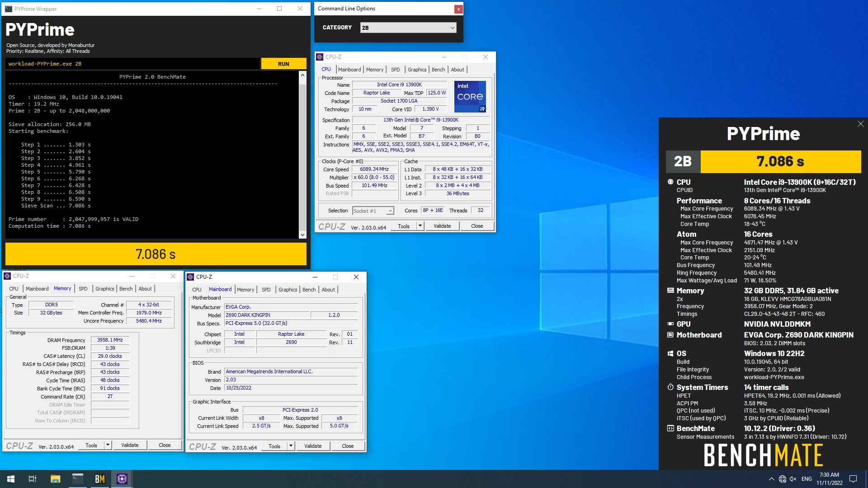Click CPU-Z icon in Mainboard window title bar

click(x=191, y=277)
